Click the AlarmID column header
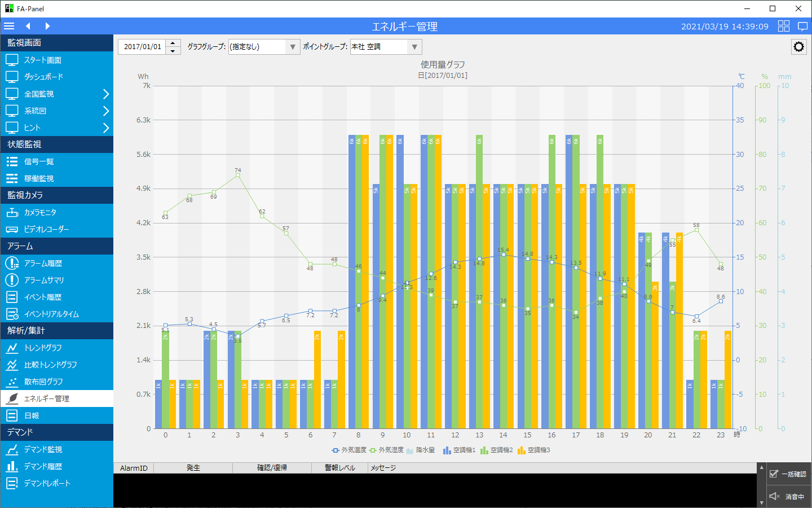The image size is (812, 508). click(x=134, y=468)
